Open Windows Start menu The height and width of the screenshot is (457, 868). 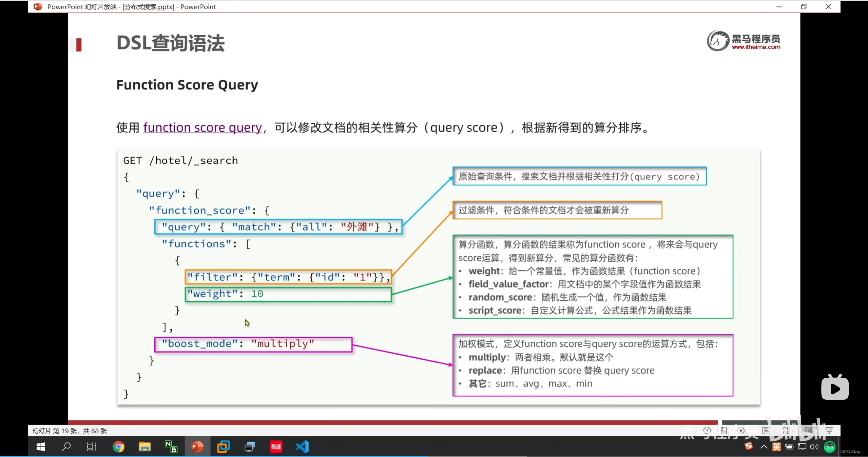tap(41, 447)
